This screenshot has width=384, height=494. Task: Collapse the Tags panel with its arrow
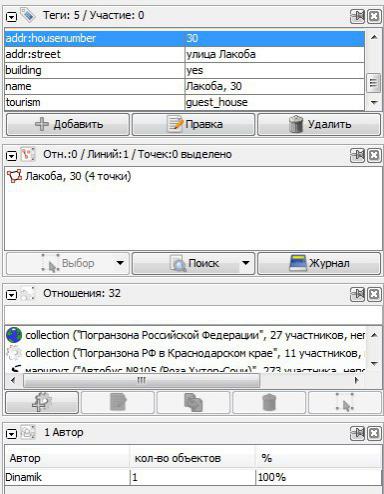tap(12, 17)
